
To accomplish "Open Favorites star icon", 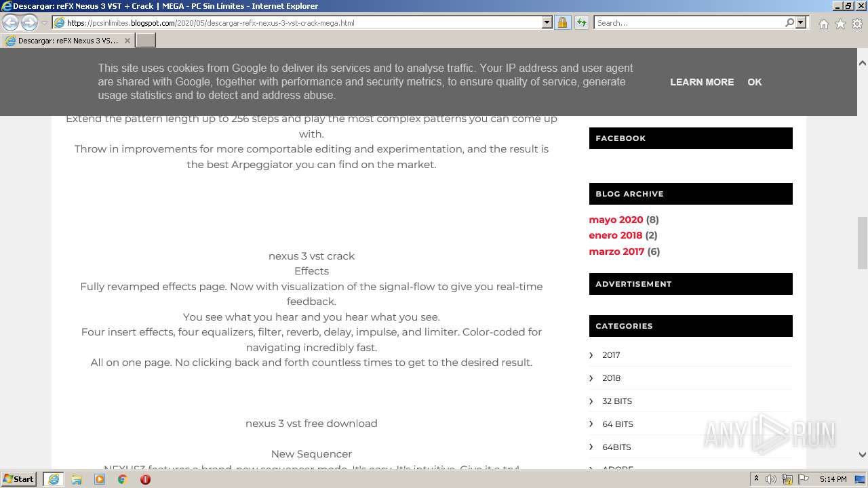I will (x=840, y=24).
